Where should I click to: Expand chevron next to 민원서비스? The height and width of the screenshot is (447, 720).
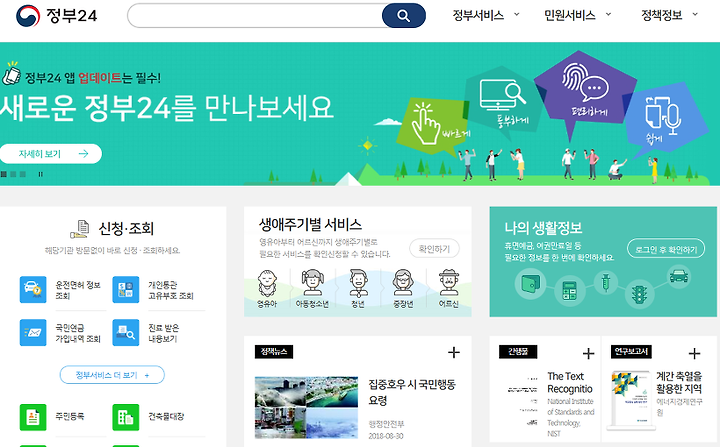click(x=608, y=14)
